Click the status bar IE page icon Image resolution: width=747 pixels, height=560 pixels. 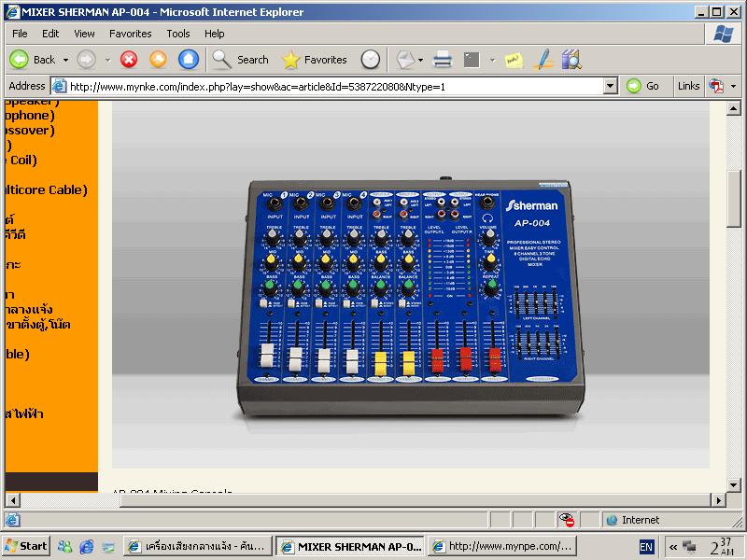(13, 520)
